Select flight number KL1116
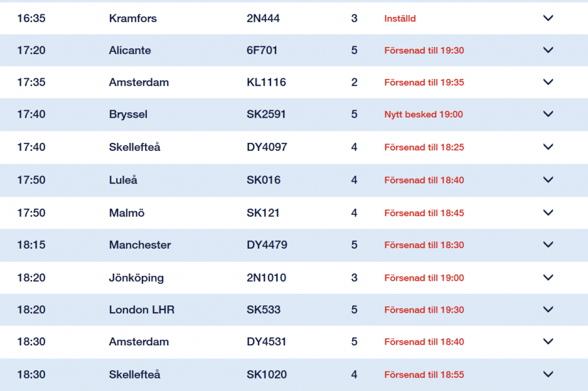 (266, 82)
